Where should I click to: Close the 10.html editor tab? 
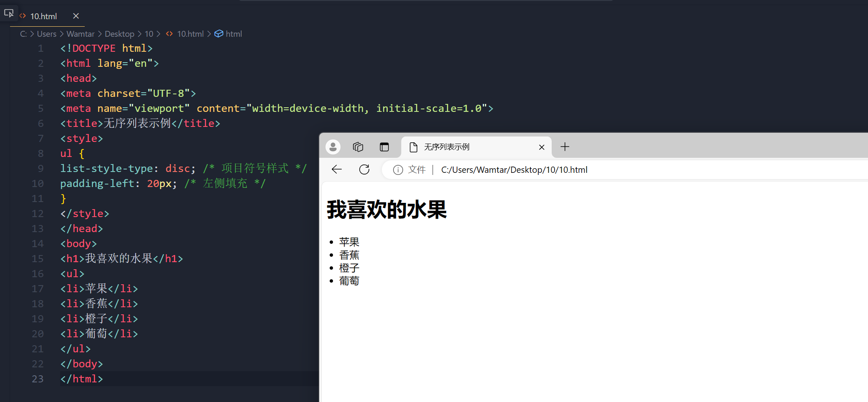coord(76,16)
